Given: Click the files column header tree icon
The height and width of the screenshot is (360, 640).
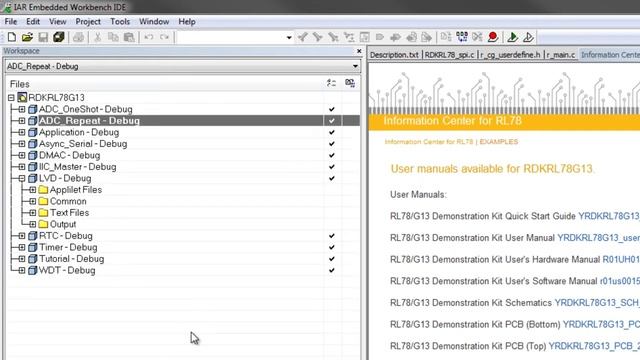Looking at the screenshot, I should (x=331, y=83).
